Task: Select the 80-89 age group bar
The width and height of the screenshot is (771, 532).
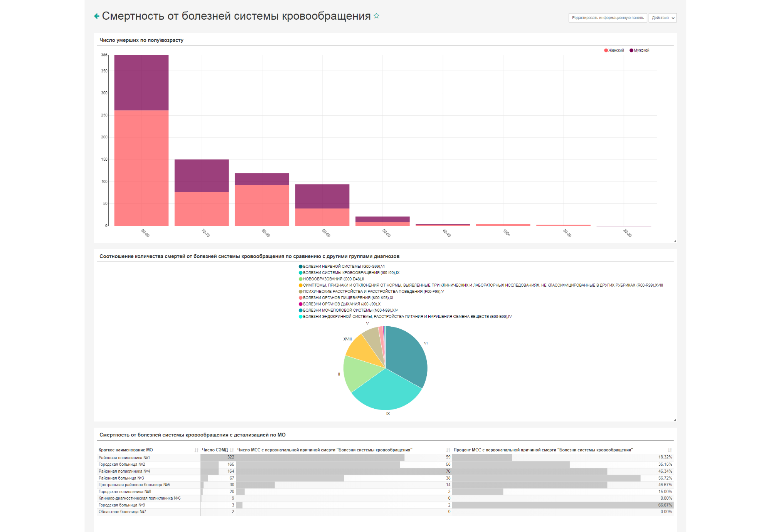Action: point(141,140)
